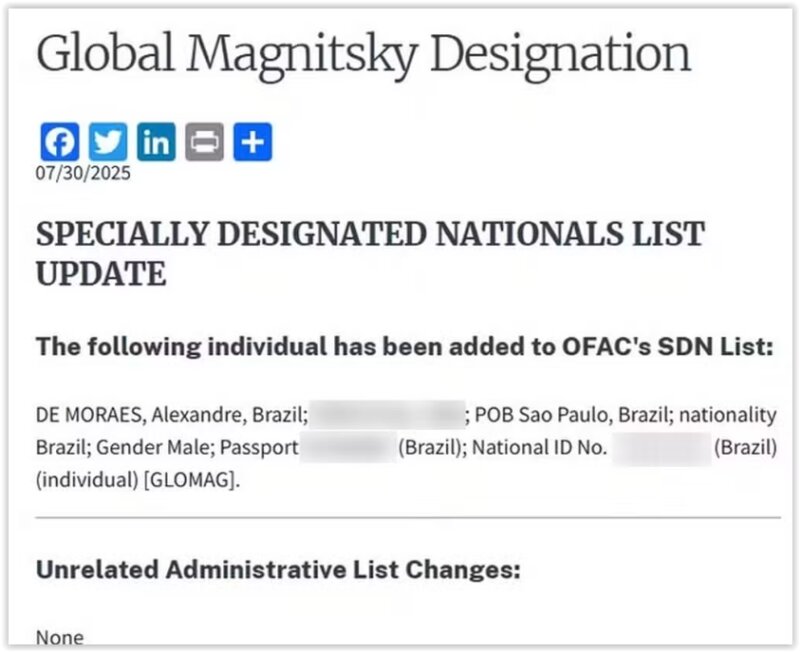The width and height of the screenshot is (800, 652).
Task: Click the 'National ID No.' label
Action: click(x=539, y=447)
